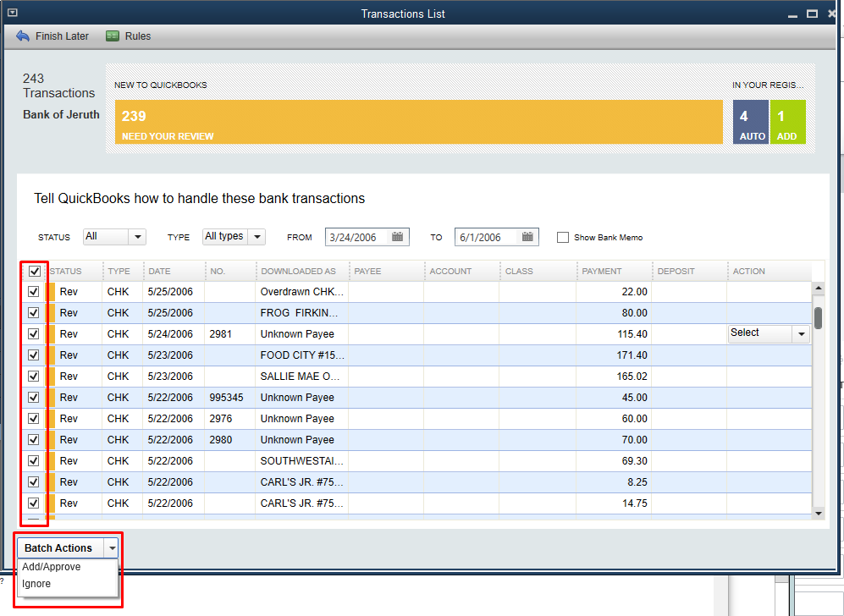Uncheck the FOOD CITY 171.40 row
This screenshot has width=844, height=616.
(33, 355)
